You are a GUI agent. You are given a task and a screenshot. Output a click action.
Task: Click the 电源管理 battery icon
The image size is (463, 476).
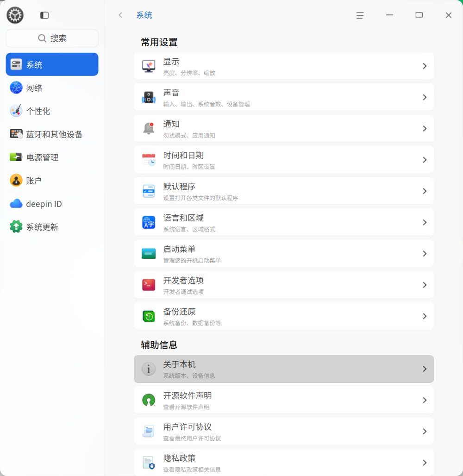(16, 157)
